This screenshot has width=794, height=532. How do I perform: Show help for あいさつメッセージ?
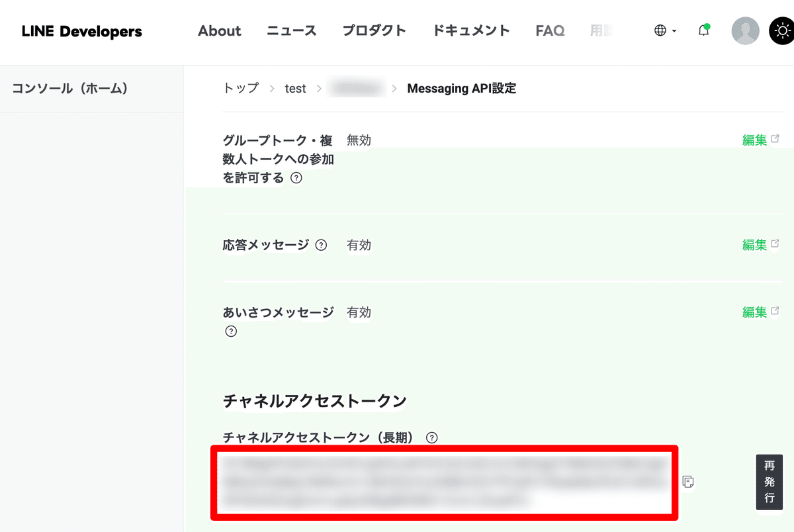[231, 332]
